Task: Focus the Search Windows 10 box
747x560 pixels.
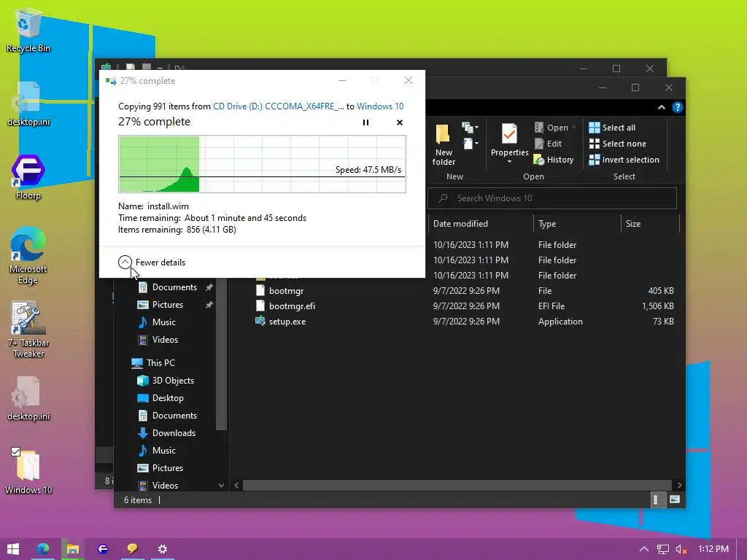Action: click(x=552, y=198)
